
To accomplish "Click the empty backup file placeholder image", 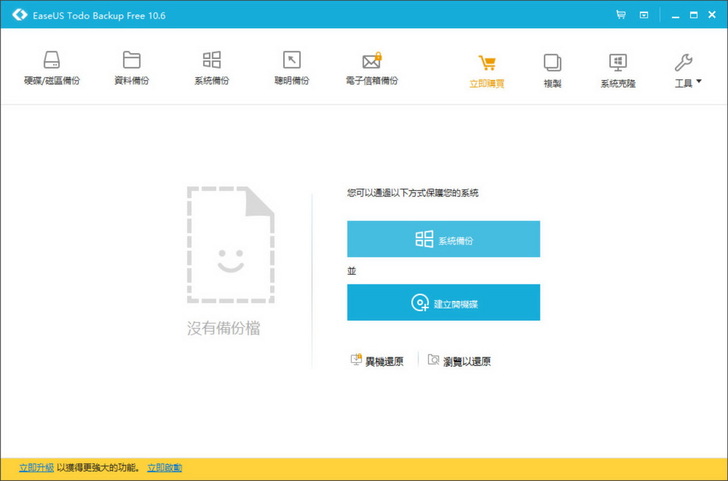I will click(230, 243).
